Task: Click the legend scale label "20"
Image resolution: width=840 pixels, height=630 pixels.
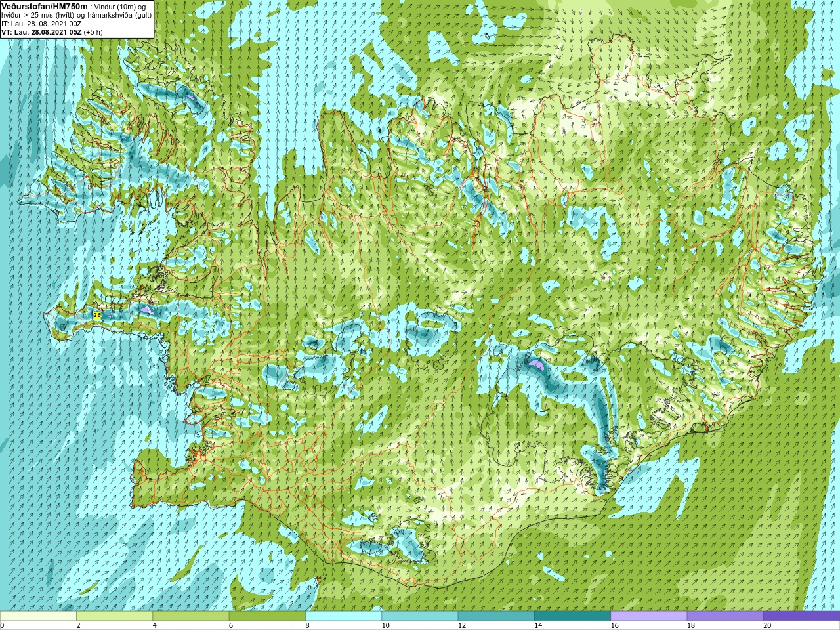Action: pos(767,625)
